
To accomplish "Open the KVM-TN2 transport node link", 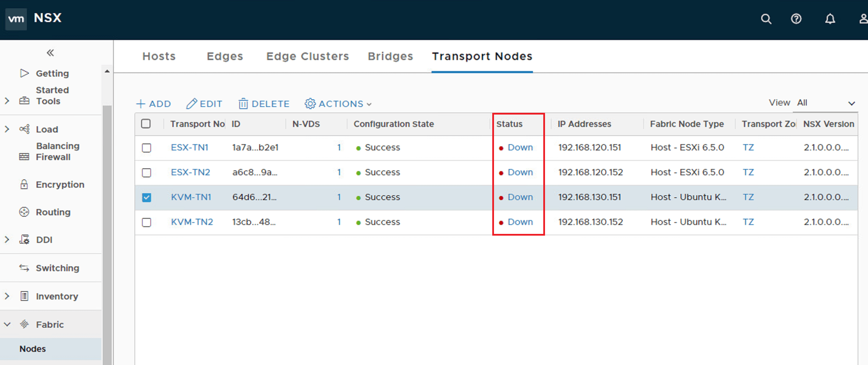I will 192,222.
